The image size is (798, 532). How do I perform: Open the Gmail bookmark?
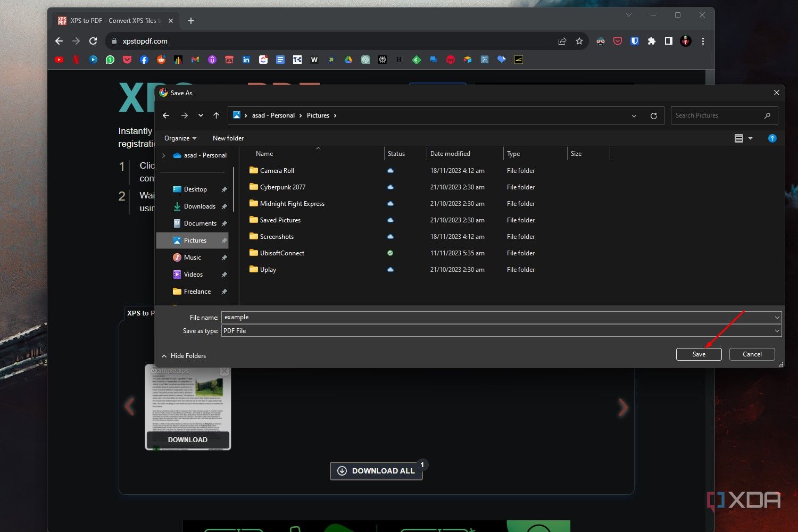195,60
